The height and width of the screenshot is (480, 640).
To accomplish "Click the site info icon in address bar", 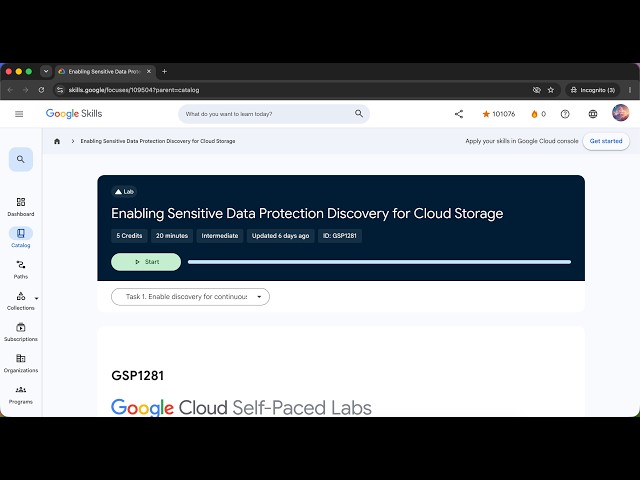I will tap(60, 90).
